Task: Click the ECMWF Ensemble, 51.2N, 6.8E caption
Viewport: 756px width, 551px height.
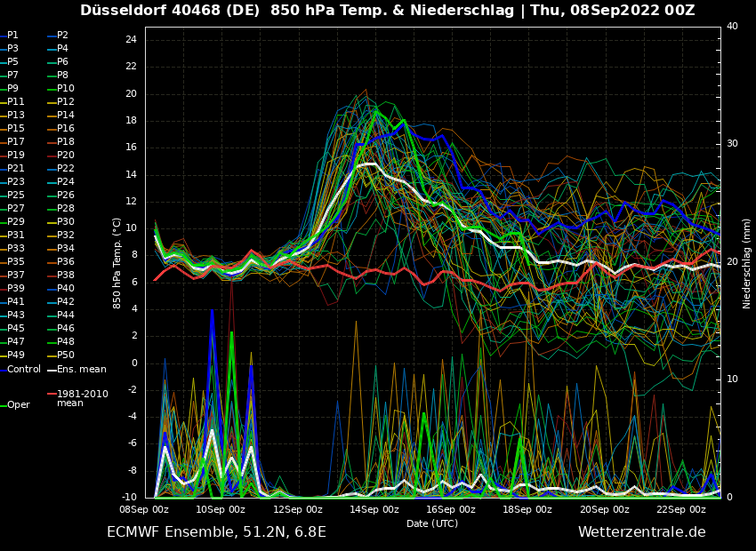Action: point(216,532)
